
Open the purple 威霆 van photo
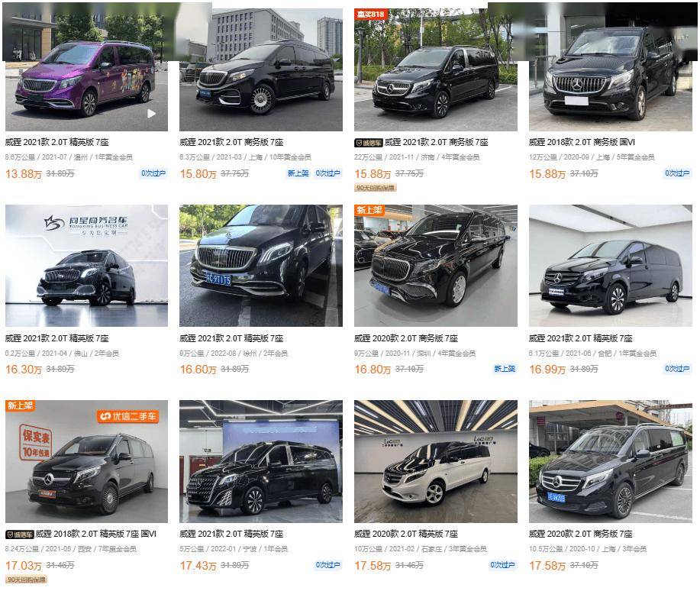pyautogui.click(x=86, y=67)
